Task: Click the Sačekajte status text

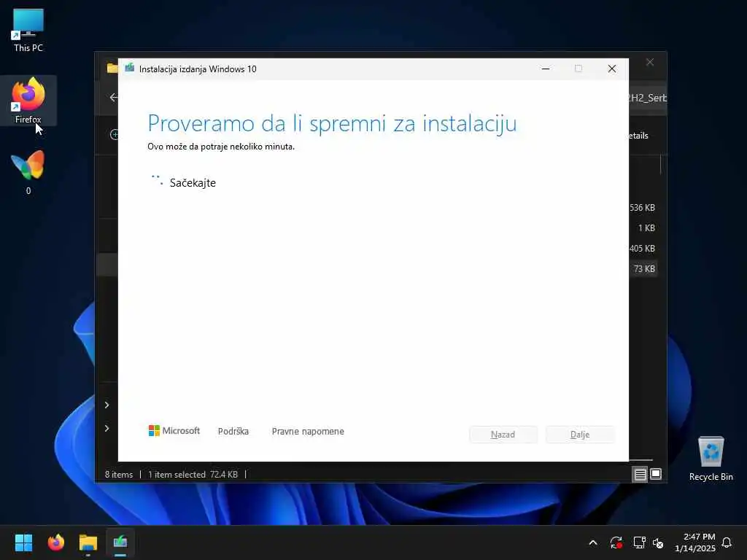Action: pos(193,183)
